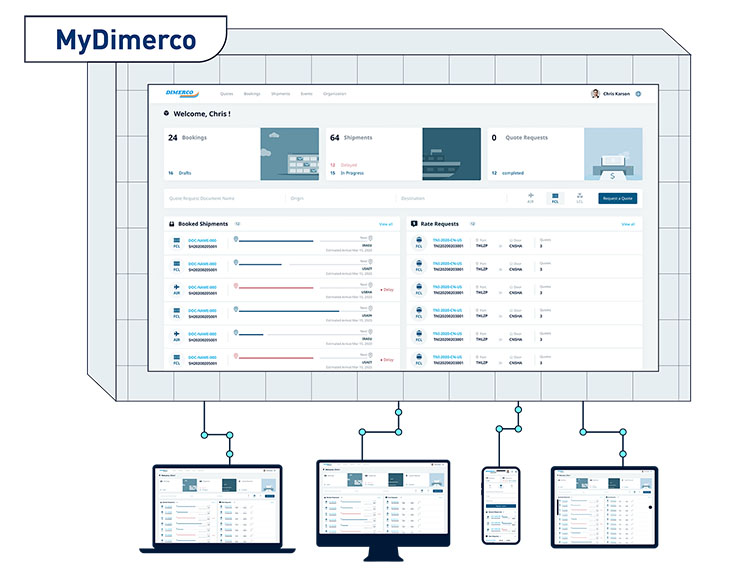Click FCL icon of fourth booked shipment
Viewport: 750px width, 577px height.
tap(176, 313)
